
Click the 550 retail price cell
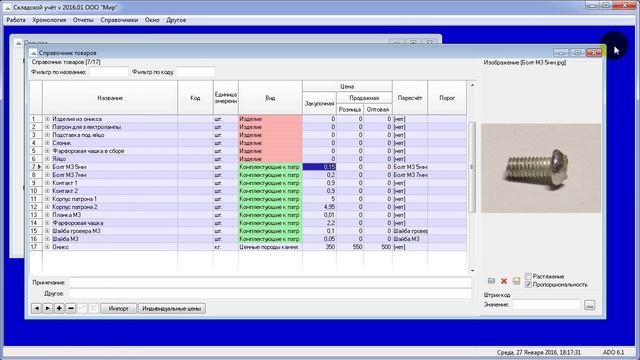coord(350,247)
